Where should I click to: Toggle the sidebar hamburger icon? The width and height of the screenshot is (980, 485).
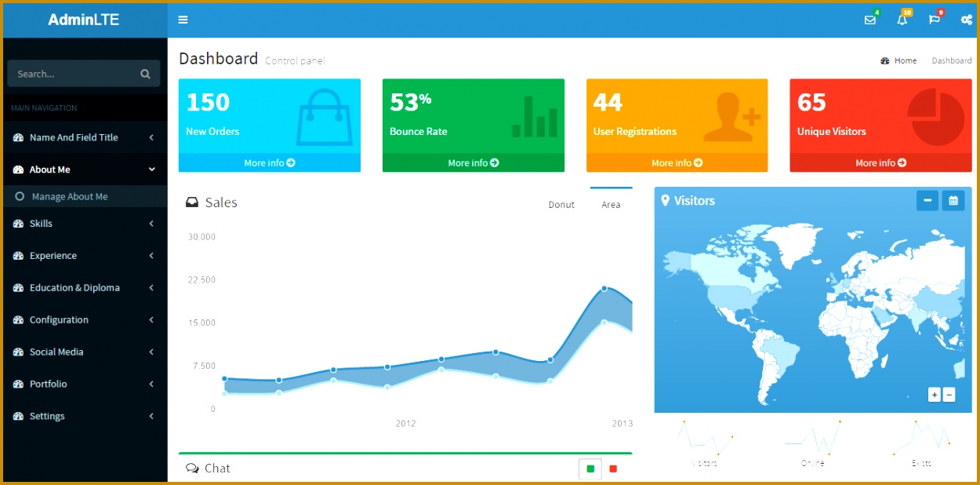coord(183,20)
